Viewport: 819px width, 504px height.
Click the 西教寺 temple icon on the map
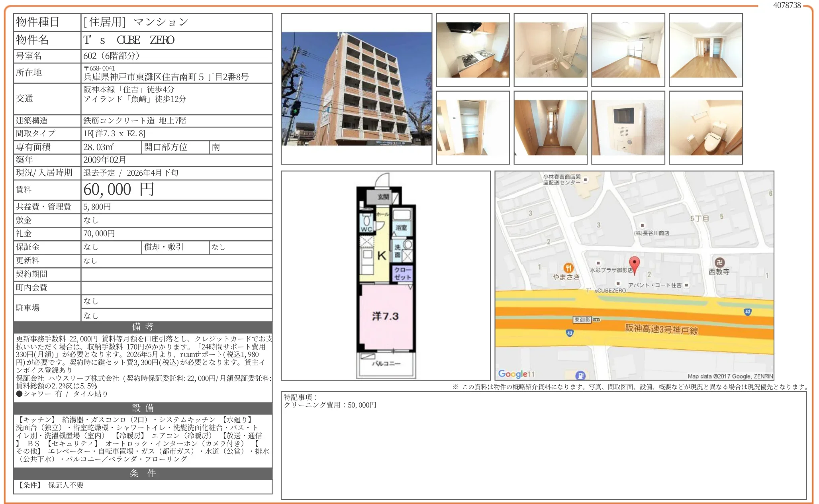tap(719, 262)
